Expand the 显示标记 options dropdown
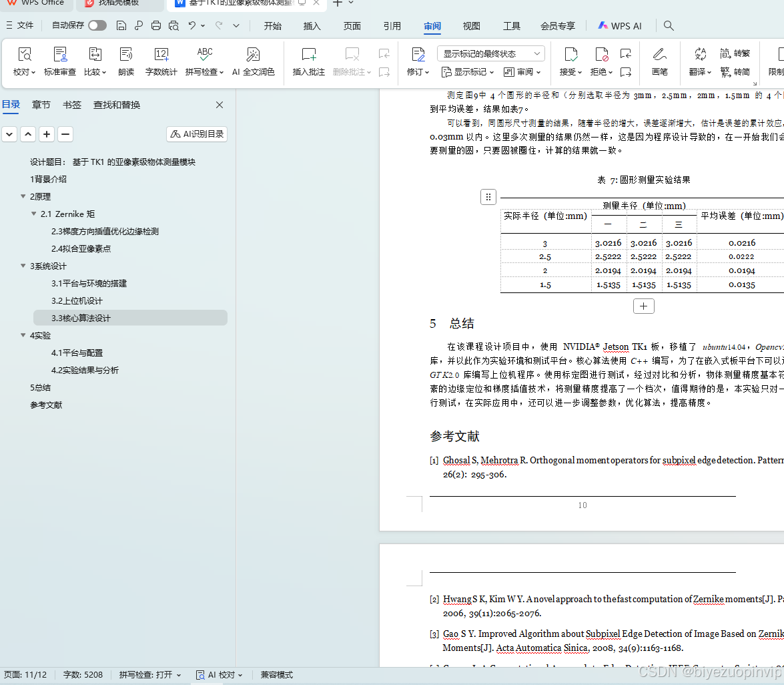The width and height of the screenshot is (784, 685). tap(468, 72)
